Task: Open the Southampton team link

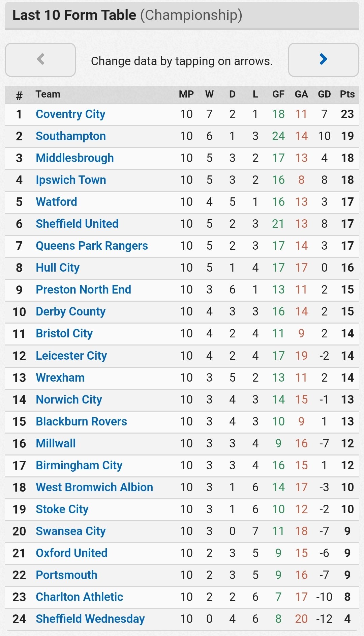Action: (71, 136)
